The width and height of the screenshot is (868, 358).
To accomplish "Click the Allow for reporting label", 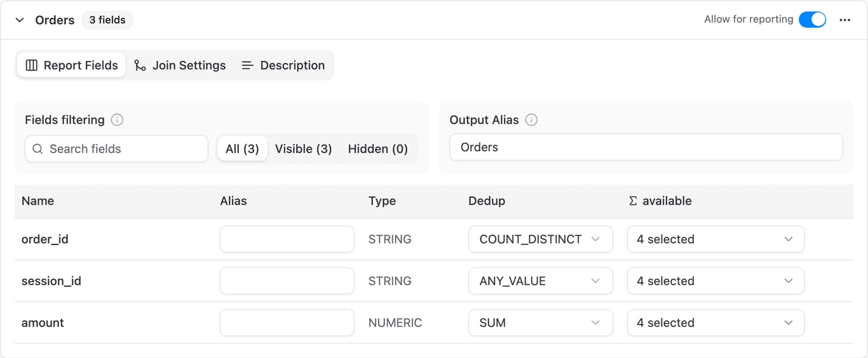I will (x=749, y=19).
